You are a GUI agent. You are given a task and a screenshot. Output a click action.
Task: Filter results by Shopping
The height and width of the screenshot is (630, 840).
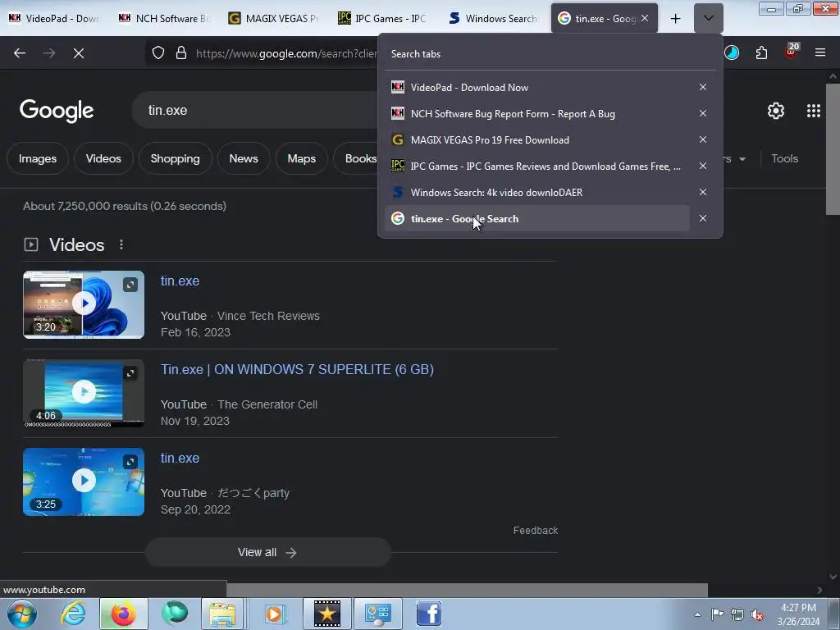click(176, 158)
